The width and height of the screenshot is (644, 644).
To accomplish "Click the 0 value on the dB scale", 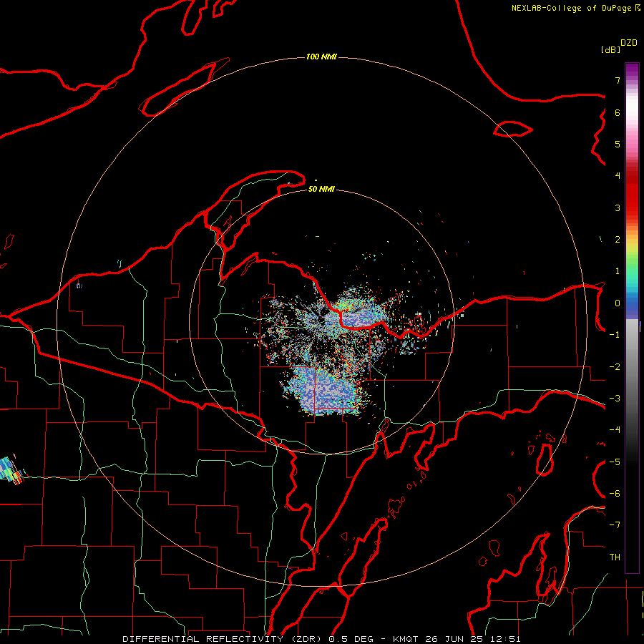I will (618, 303).
